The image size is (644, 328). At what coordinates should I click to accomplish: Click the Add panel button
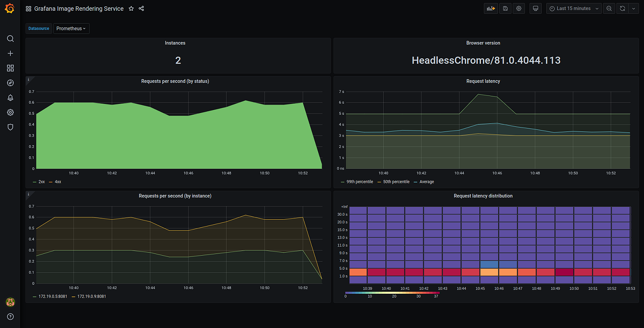[x=491, y=9]
